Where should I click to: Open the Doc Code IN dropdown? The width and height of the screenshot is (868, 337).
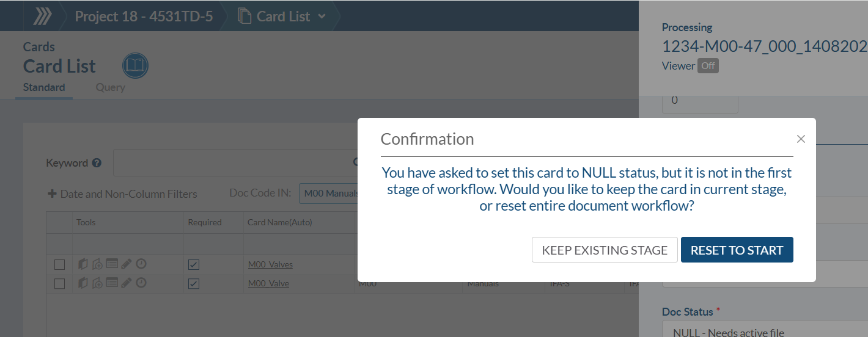(329, 194)
